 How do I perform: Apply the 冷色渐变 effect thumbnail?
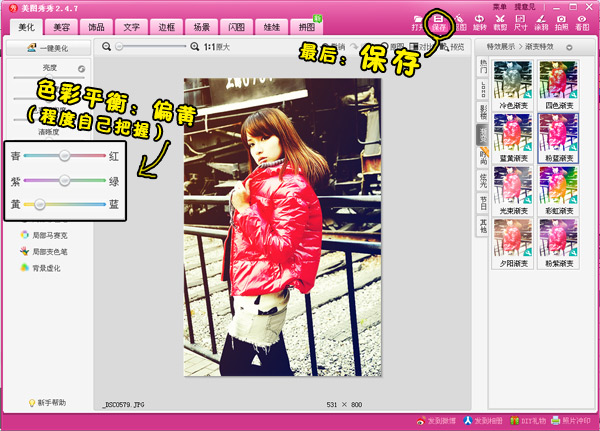tap(512, 83)
